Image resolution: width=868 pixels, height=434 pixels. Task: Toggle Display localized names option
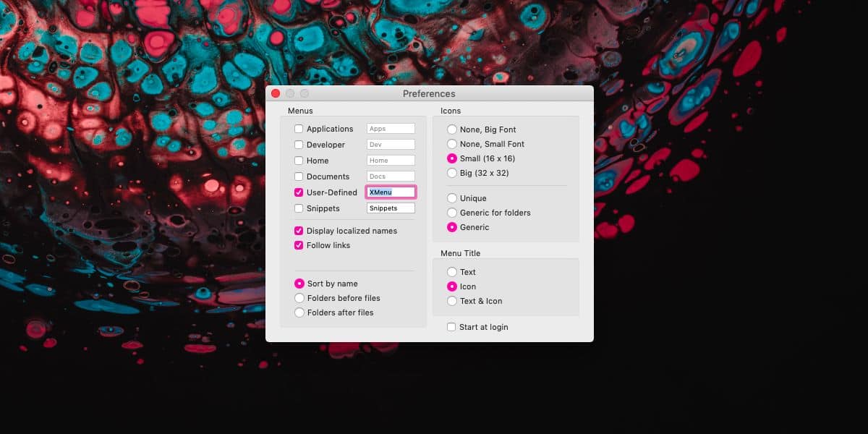coord(299,230)
